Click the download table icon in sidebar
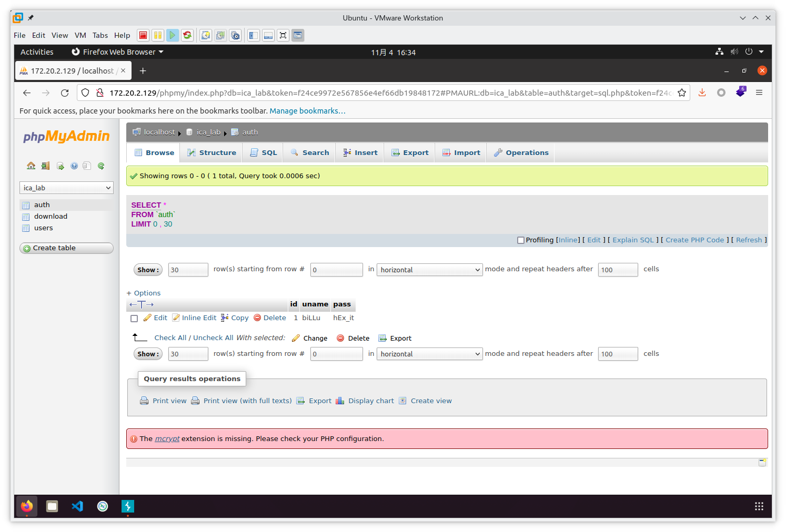Image resolution: width=786 pixels, height=532 pixels. click(26, 217)
